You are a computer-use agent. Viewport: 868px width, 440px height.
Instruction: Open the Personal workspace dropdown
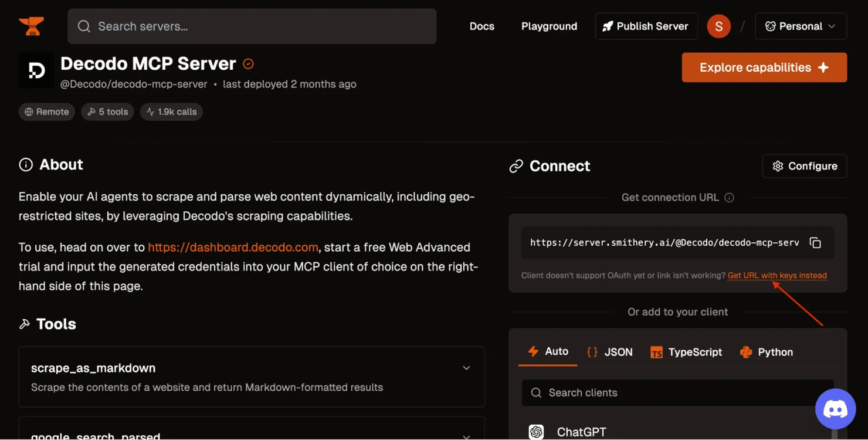coord(801,26)
